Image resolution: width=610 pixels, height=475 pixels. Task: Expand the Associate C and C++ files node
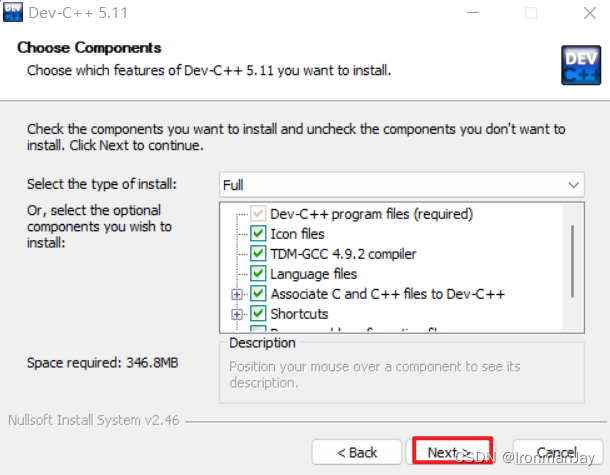coord(237,294)
